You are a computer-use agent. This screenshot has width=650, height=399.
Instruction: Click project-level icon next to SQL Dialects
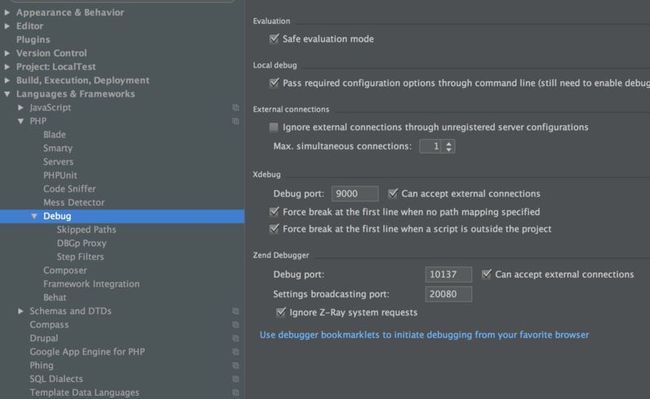235,379
